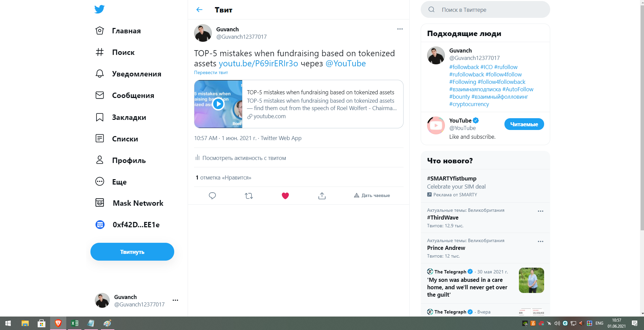The height and width of the screenshot is (330, 644).
Task: Open Excel from the Windows taskbar
Action: tap(75, 323)
